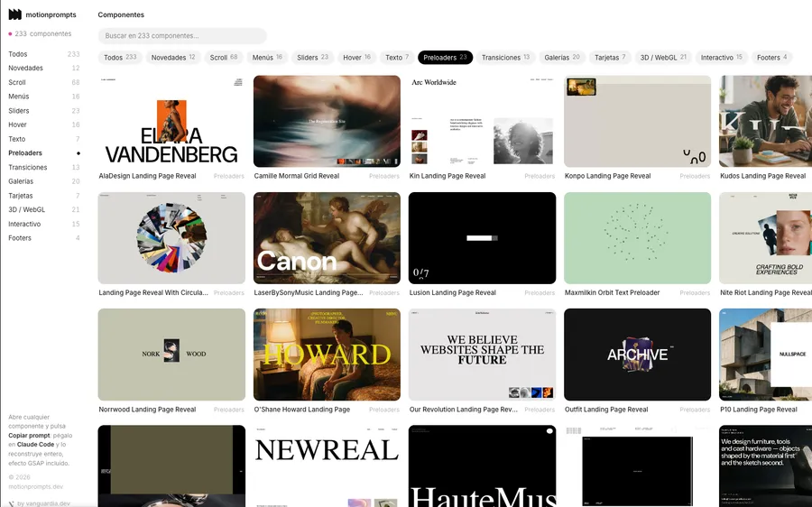Open Transiciones category in the sidebar
812x507 pixels.
click(x=44, y=167)
